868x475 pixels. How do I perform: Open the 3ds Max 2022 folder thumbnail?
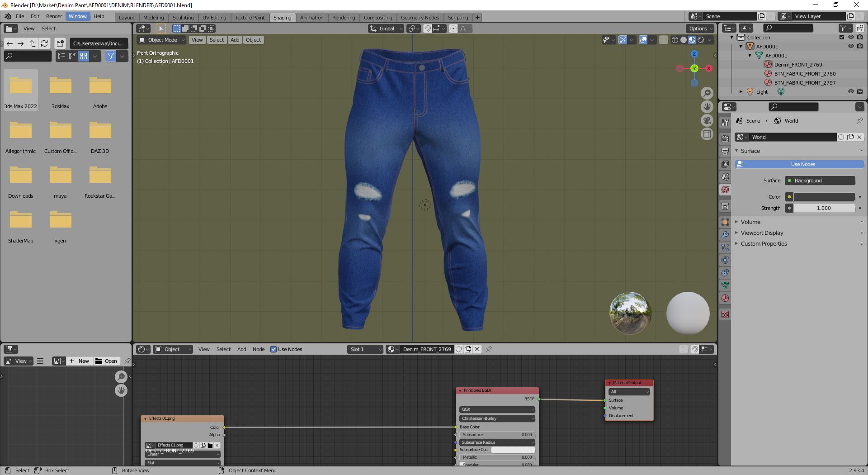(20, 86)
